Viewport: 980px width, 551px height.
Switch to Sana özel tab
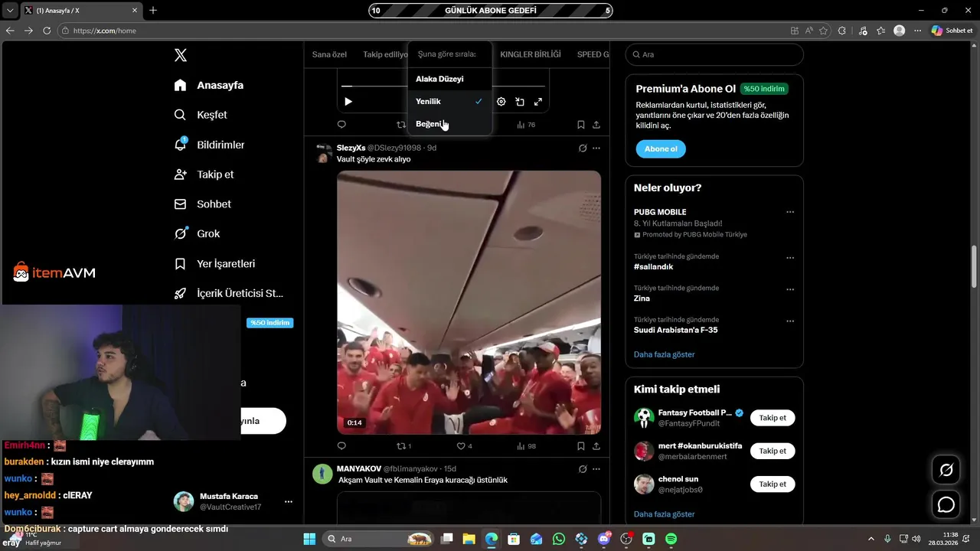pyautogui.click(x=329, y=54)
